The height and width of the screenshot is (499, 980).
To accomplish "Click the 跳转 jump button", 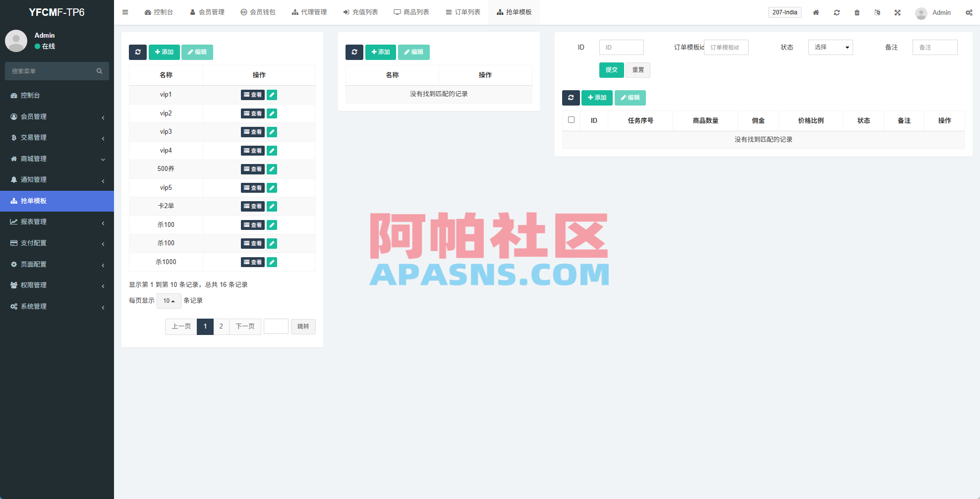I will coord(303,327).
